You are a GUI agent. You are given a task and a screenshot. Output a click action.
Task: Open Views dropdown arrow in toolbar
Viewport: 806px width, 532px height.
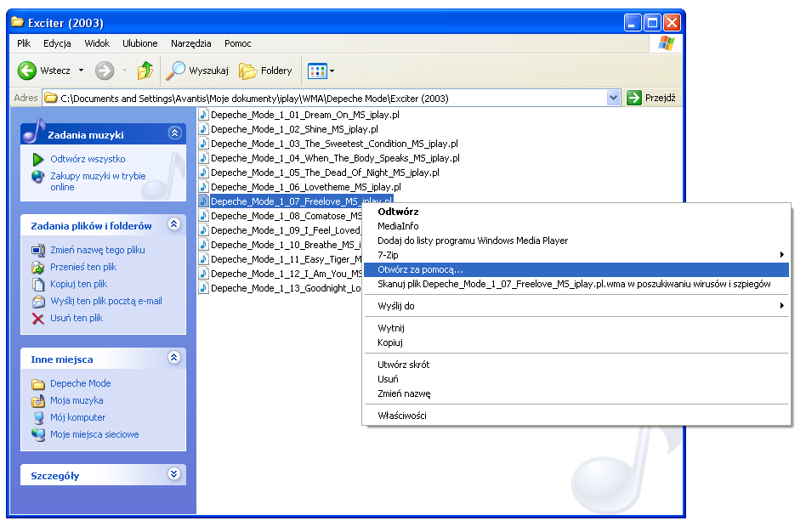[x=332, y=71]
